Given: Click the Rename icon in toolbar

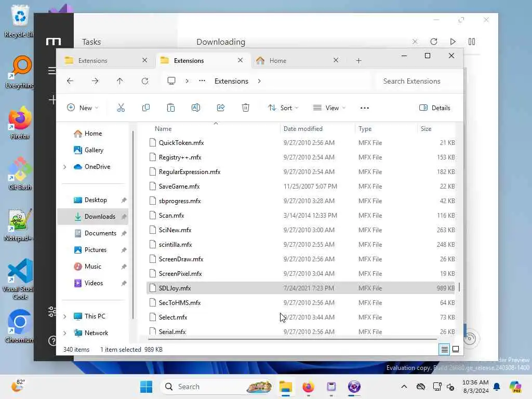Looking at the screenshot, I should (196, 108).
